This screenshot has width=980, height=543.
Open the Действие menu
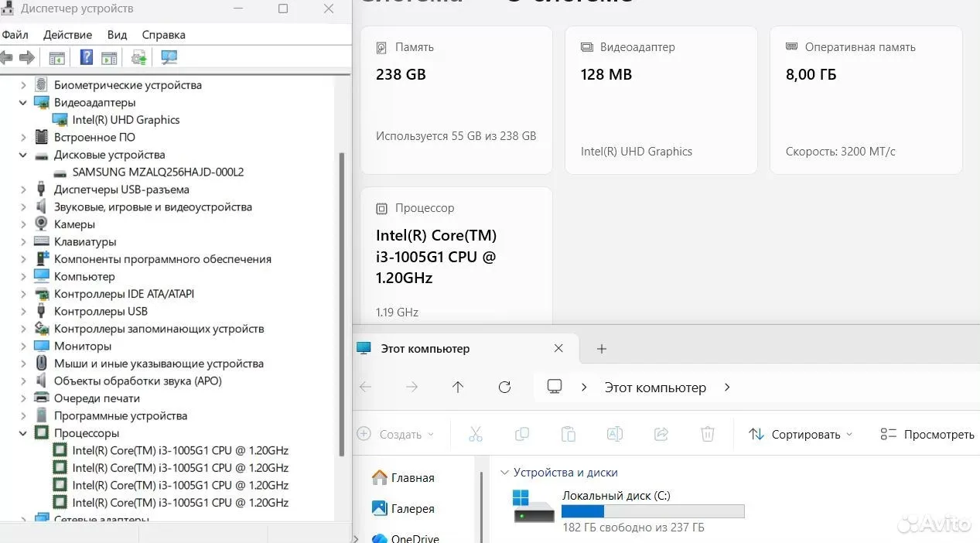coord(68,35)
